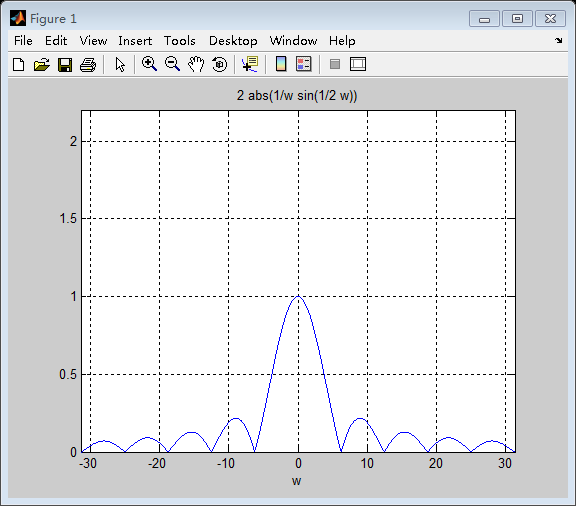
Task: Click the dock figure arrow at menu bar's right end
Action: 558,40
